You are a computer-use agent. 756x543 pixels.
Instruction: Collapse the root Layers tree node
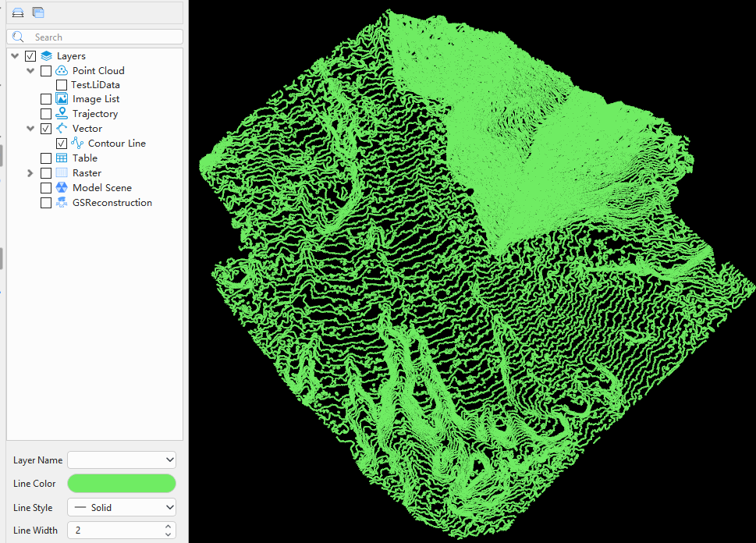click(x=15, y=56)
